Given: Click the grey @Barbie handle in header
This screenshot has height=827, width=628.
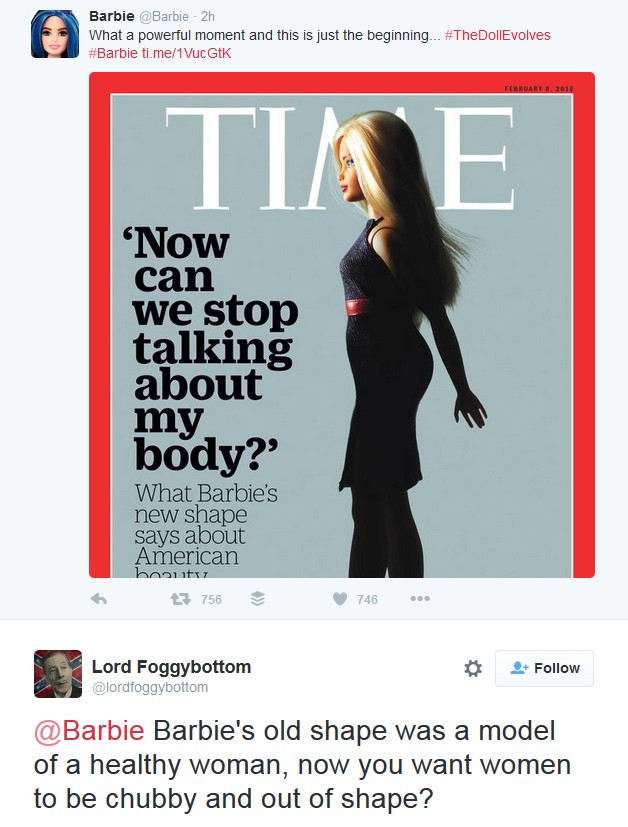Looking at the screenshot, I should click(163, 17).
